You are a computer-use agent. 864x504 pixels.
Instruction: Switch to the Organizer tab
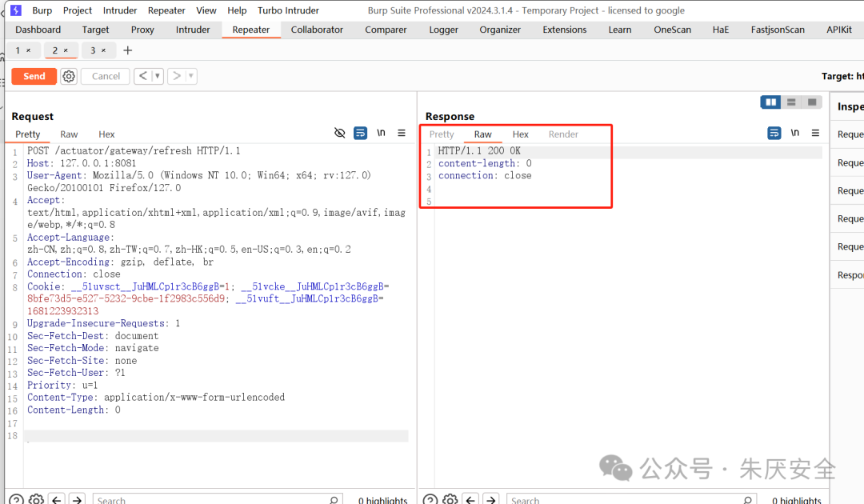point(500,30)
